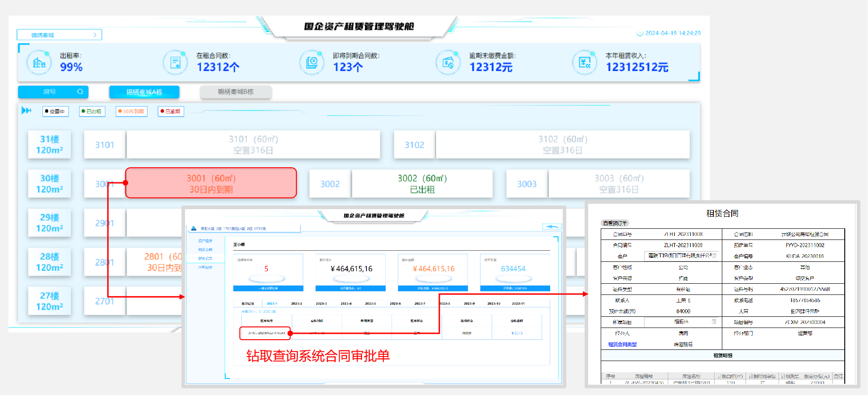Viewport: 868px width, 395px height.
Task: Click the FYYD-202311002 reservation number
Action: (x=805, y=245)
